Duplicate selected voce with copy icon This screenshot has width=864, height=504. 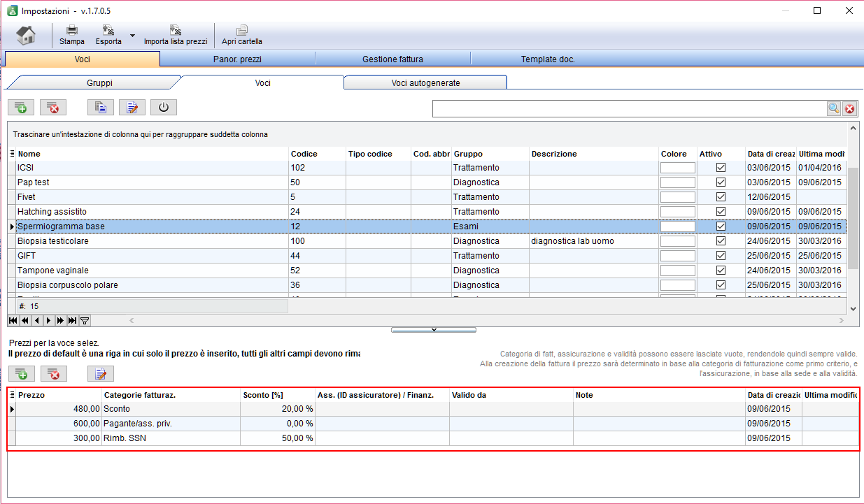pyautogui.click(x=101, y=107)
